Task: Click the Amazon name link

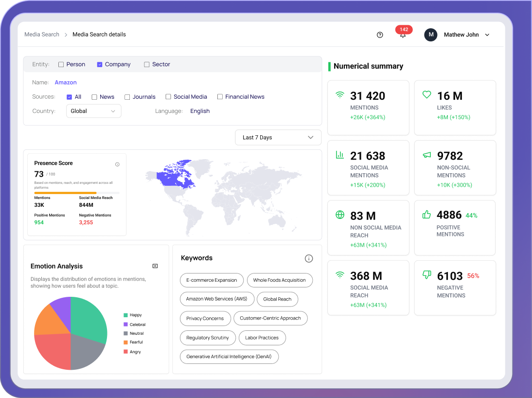Action: pos(66,83)
